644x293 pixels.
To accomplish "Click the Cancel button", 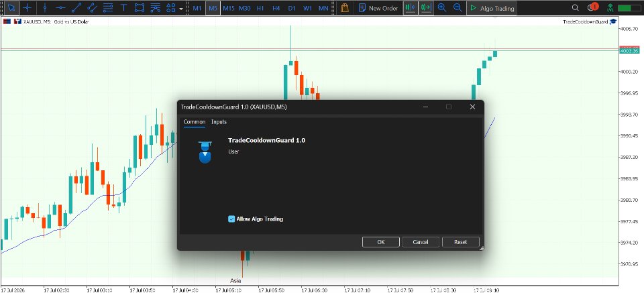I will pyautogui.click(x=421, y=242).
